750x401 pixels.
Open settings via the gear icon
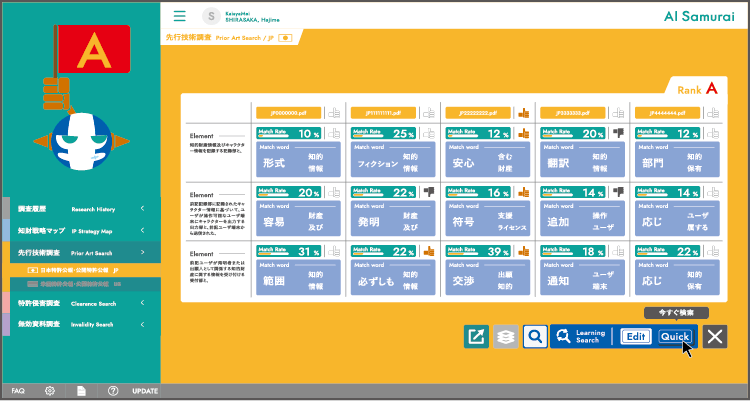[x=48, y=391]
